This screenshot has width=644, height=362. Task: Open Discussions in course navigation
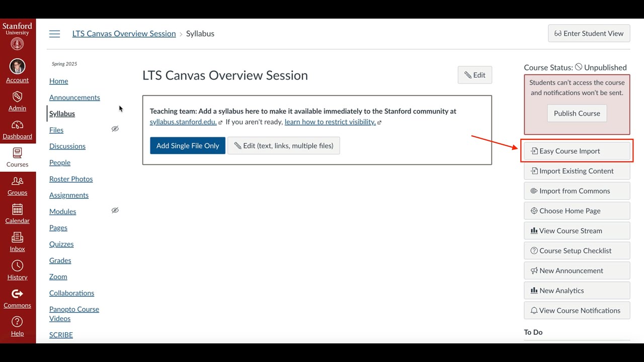pos(67,146)
